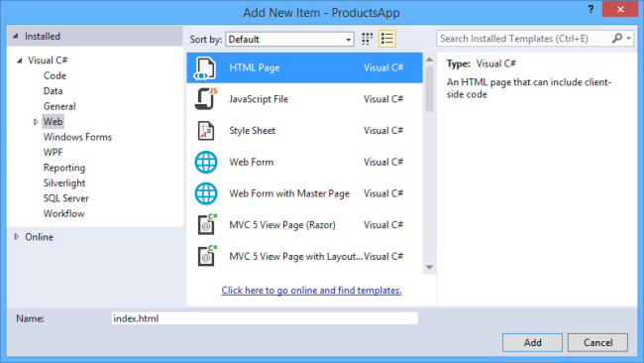Click the JavaScript File template icon

coord(206,99)
